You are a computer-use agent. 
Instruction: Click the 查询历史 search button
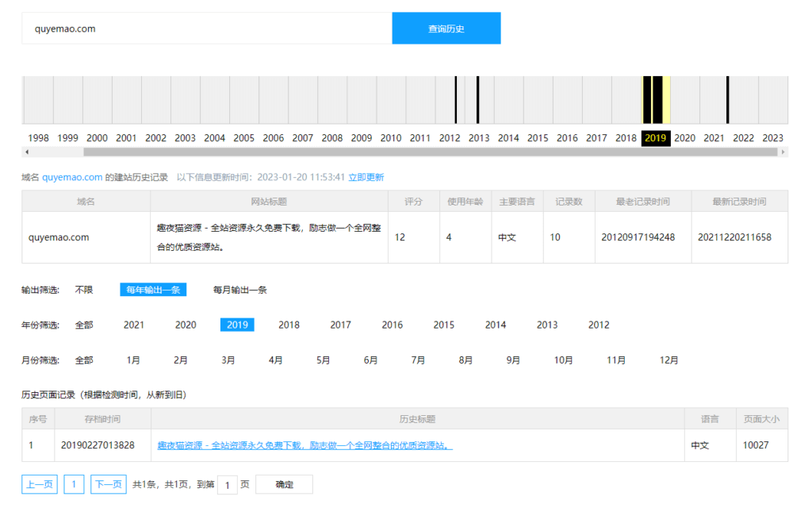[x=446, y=27]
